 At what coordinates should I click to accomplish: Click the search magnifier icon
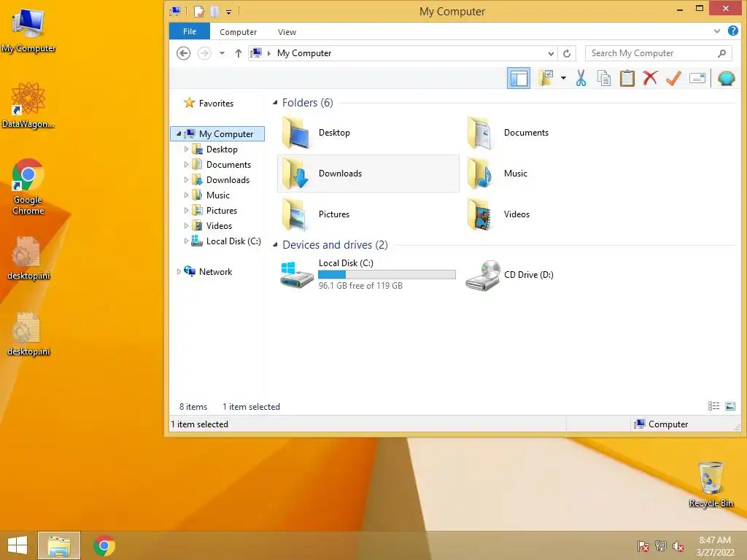tap(721, 52)
